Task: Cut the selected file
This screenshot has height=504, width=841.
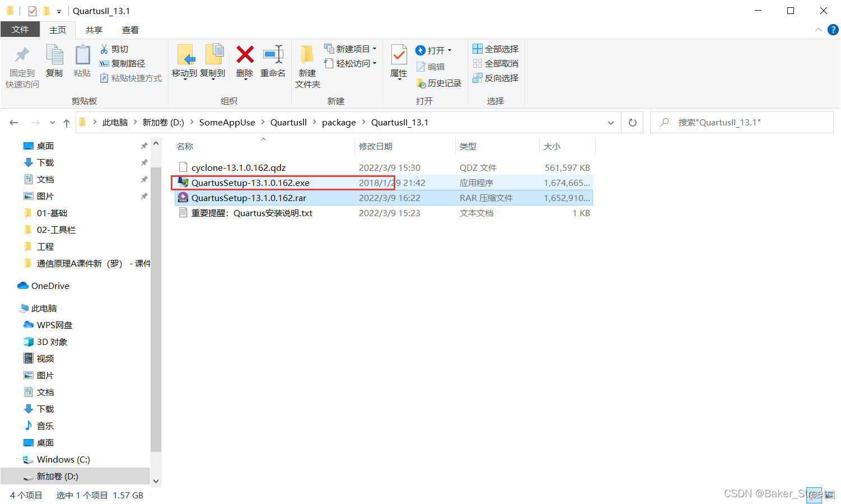Action: point(114,49)
